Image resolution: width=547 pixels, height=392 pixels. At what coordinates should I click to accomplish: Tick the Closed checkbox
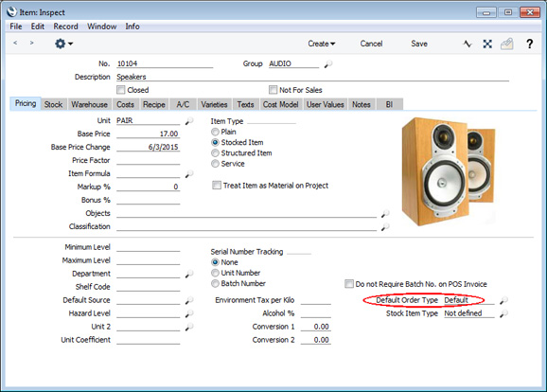[121, 90]
